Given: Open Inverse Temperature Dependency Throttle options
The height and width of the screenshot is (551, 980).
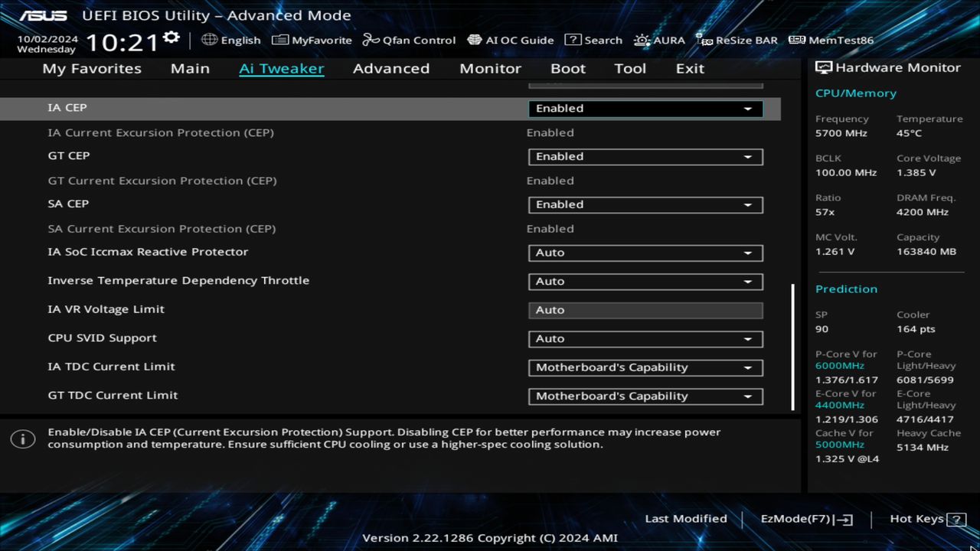Looking at the screenshot, I should 645,281.
